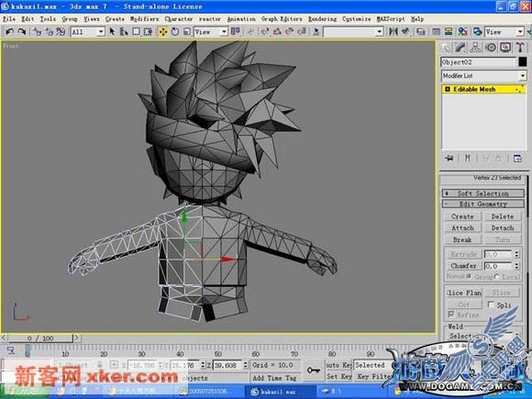Click the Create button in Edit Geometry
The image size is (532, 399).
(x=462, y=216)
